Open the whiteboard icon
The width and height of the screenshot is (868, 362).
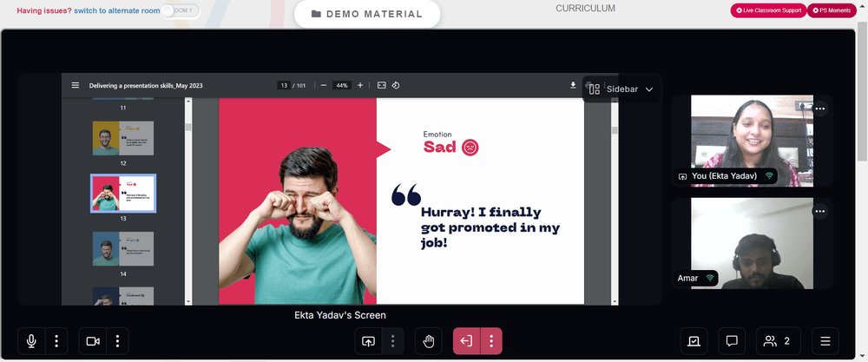pyautogui.click(x=694, y=341)
